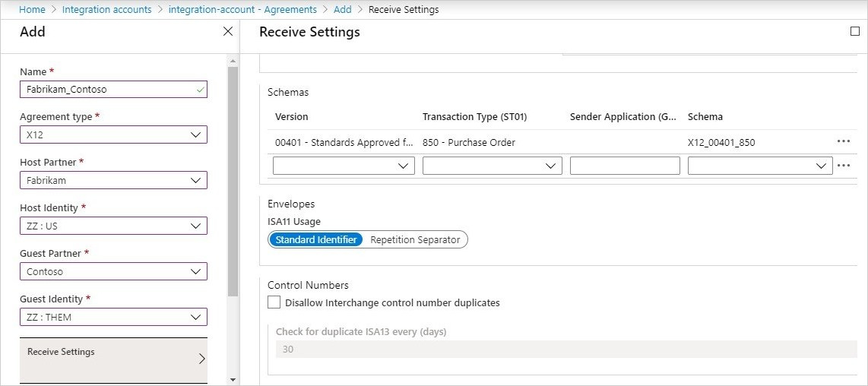
Task: Maximize the Receive Settings blade
Action: (x=855, y=32)
